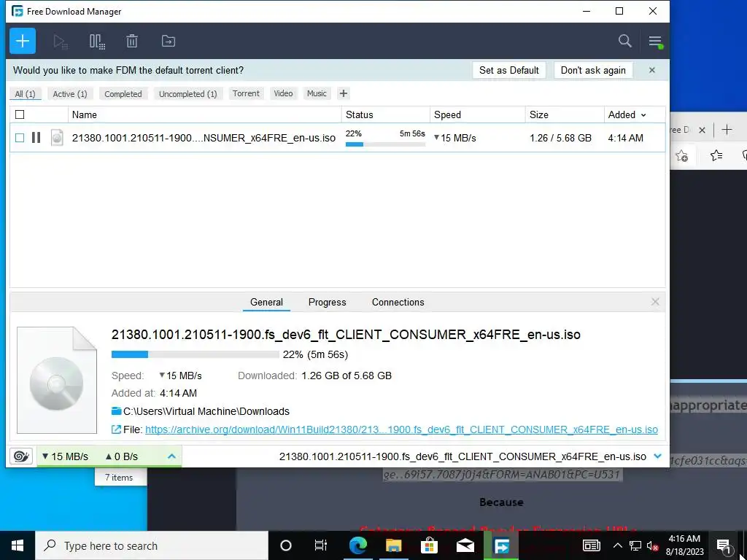Viewport: 747px width, 560px height.
Task: Close the default torrent client banner
Action: (x=651, y=70)
